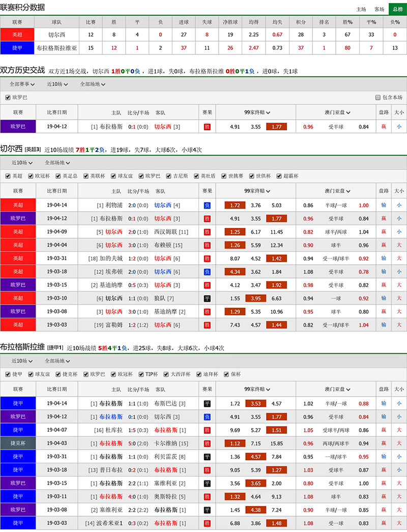The height and width of the screenshot is (532, 407).
Task: Open 切尔西 team in standings table
Action: point(56,35)
